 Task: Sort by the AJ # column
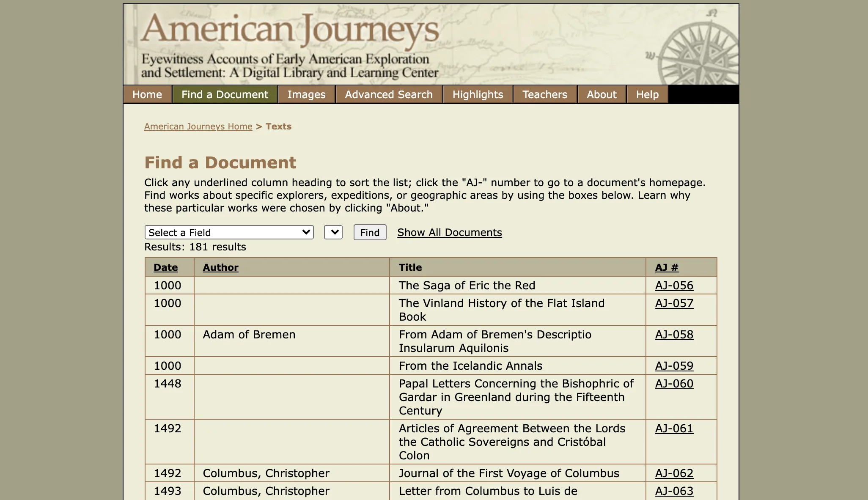click(x=666, y=267)
